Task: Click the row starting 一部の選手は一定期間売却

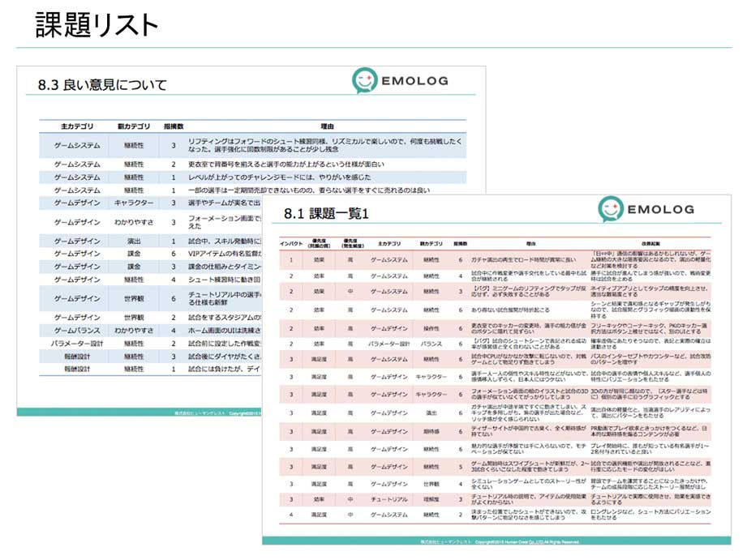Action: pos(252,190)
